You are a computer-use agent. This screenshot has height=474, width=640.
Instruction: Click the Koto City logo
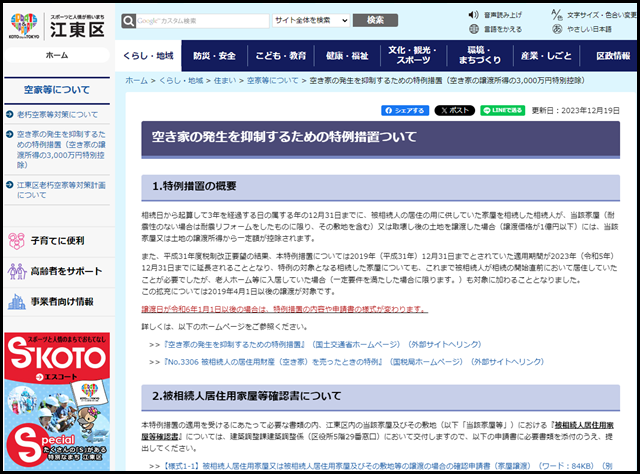(57, 26)
